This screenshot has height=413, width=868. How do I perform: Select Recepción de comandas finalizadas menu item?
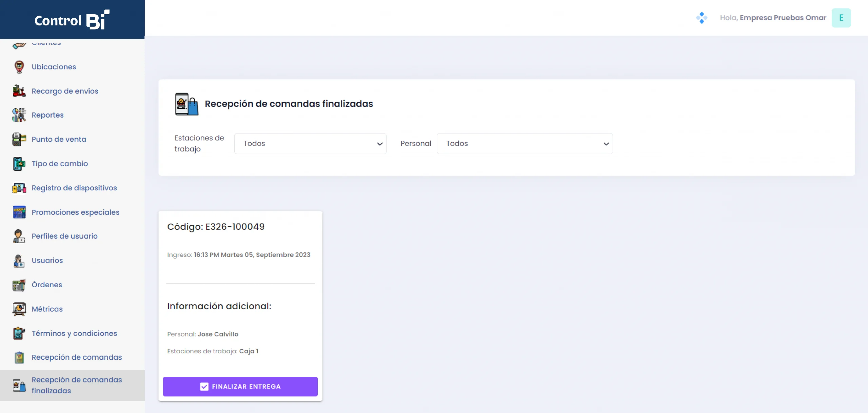(72, 385)
